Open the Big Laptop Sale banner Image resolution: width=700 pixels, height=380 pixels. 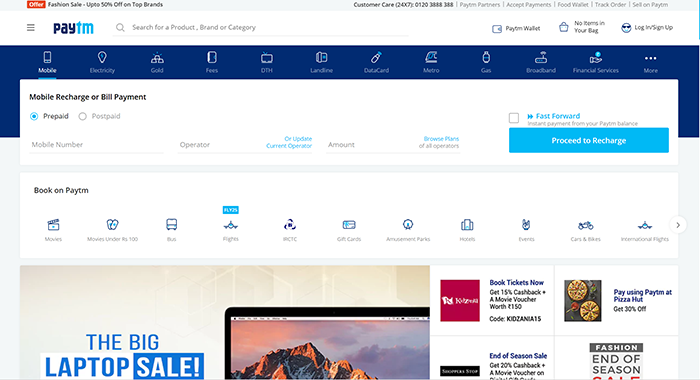pyautogui.click(x=225, y=322)
